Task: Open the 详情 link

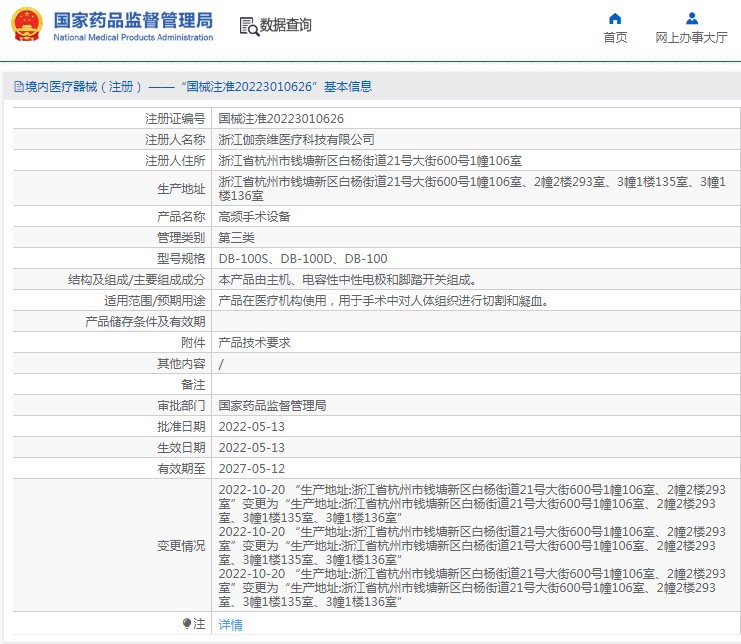Action: 230,625
